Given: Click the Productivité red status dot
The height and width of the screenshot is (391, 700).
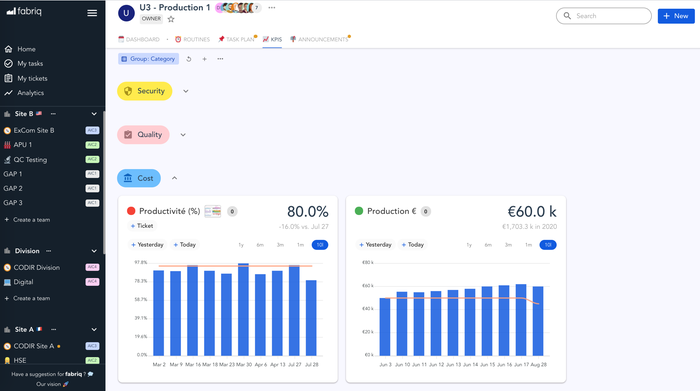Looking at the screenshot, I should tap(131, 211).
